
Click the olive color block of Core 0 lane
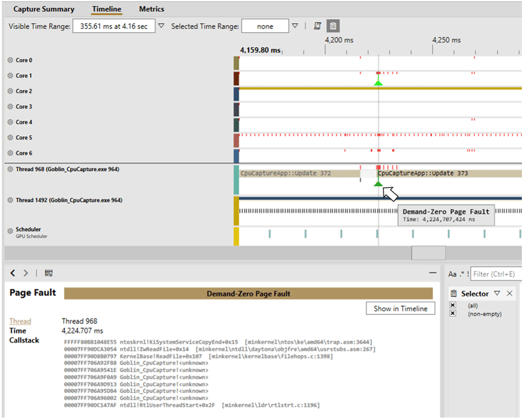point(237,63)
